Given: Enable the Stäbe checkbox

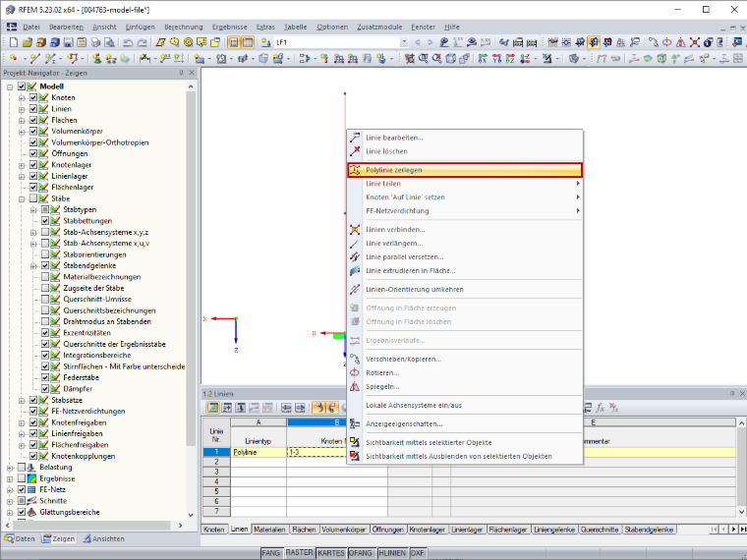Looking at the screenshot, I should [32, 198].
